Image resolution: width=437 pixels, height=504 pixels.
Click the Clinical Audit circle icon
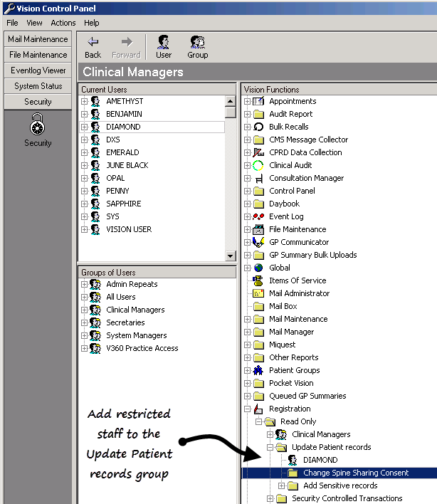(x=258, y=165)
